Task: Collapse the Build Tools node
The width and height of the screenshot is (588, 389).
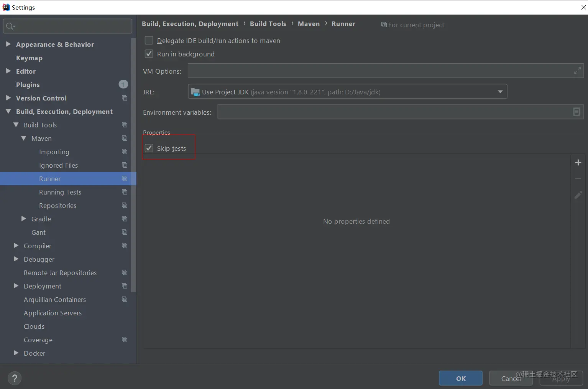Action: 16,125
